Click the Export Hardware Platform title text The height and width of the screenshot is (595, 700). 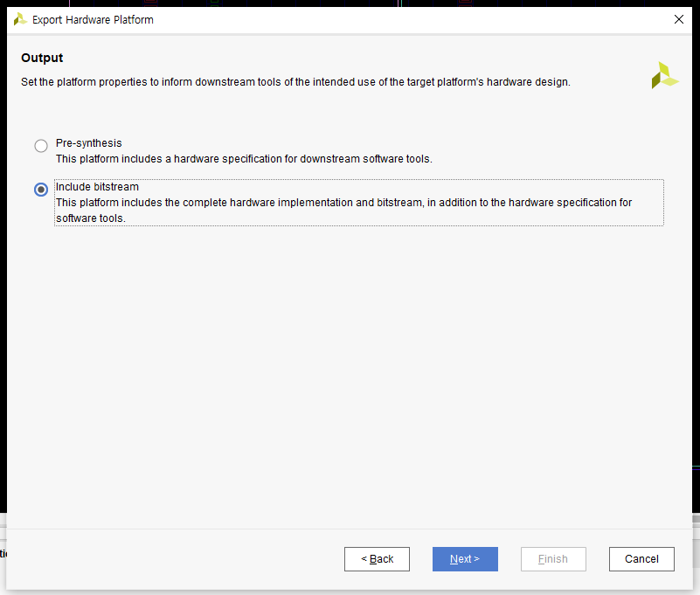coord(93,19)
